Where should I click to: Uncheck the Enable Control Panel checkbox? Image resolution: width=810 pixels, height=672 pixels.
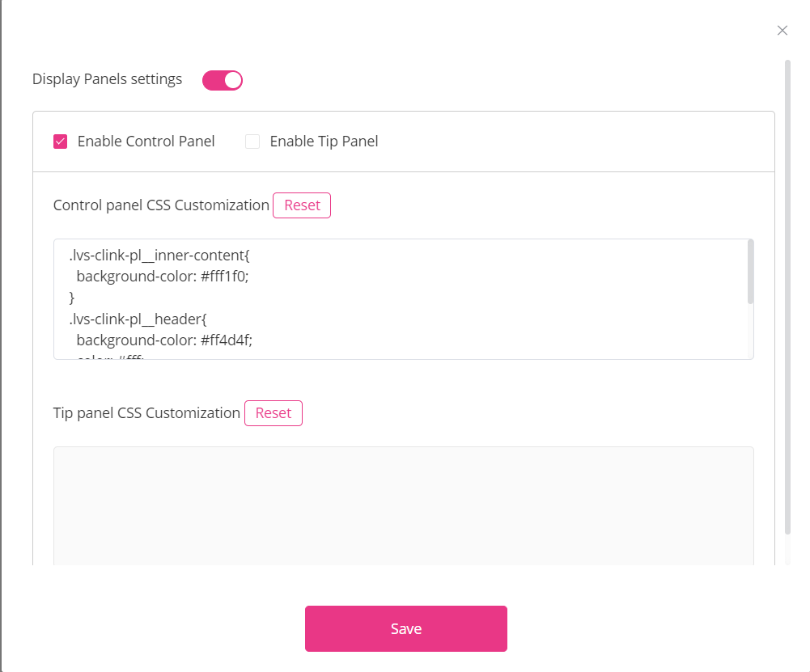point(60,142)
